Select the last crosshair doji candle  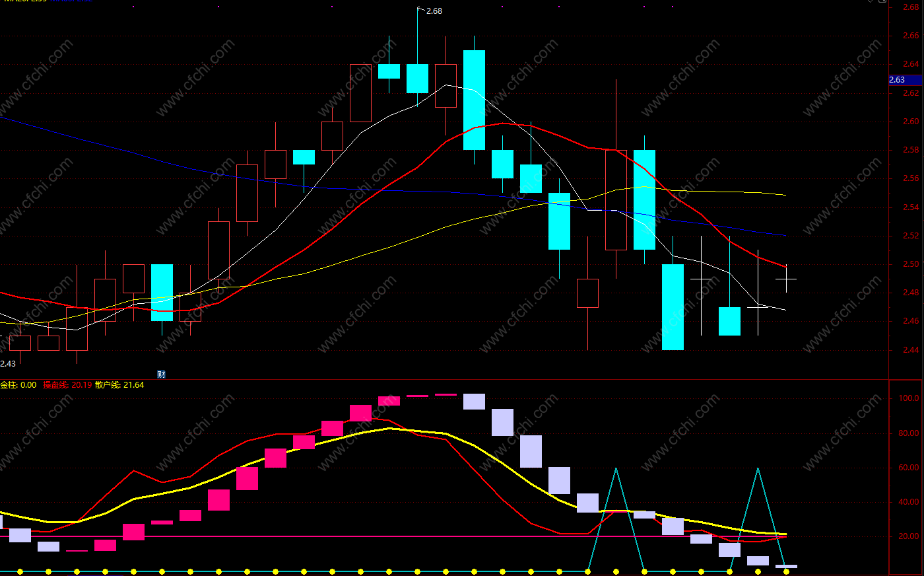point(786,279)
